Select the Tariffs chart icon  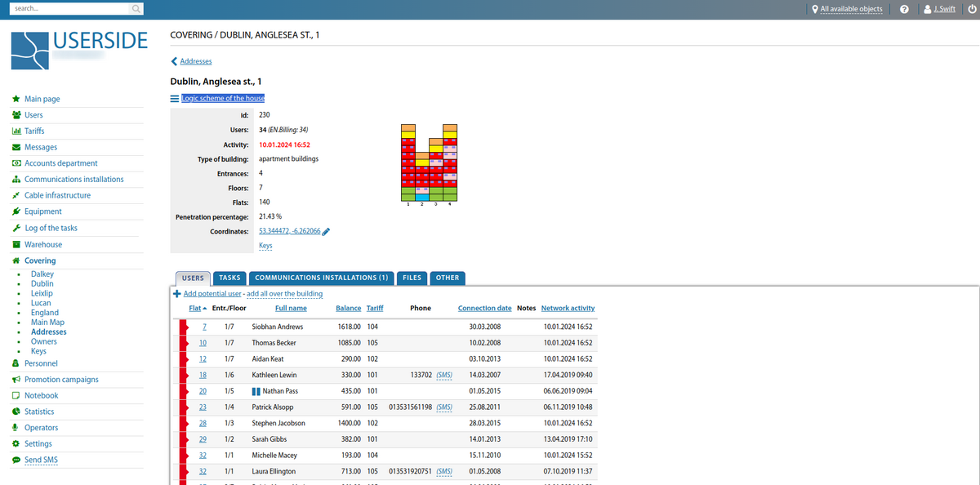click(x=16, y=131)
